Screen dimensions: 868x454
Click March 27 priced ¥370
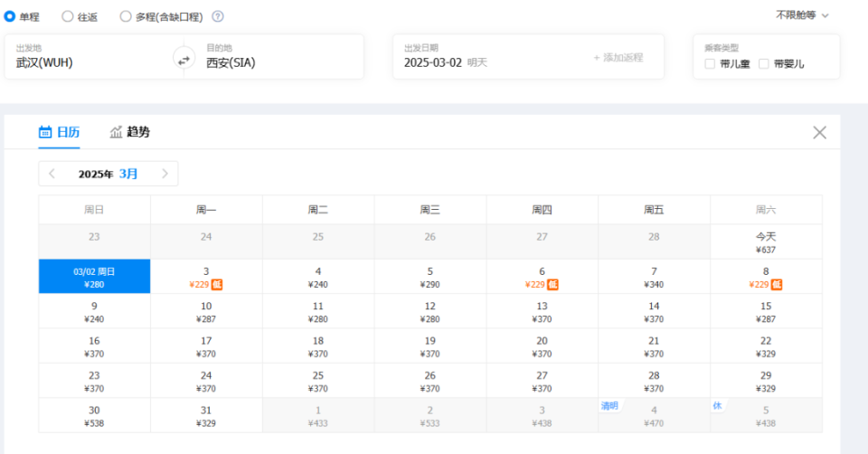click(x=542, y=381)
